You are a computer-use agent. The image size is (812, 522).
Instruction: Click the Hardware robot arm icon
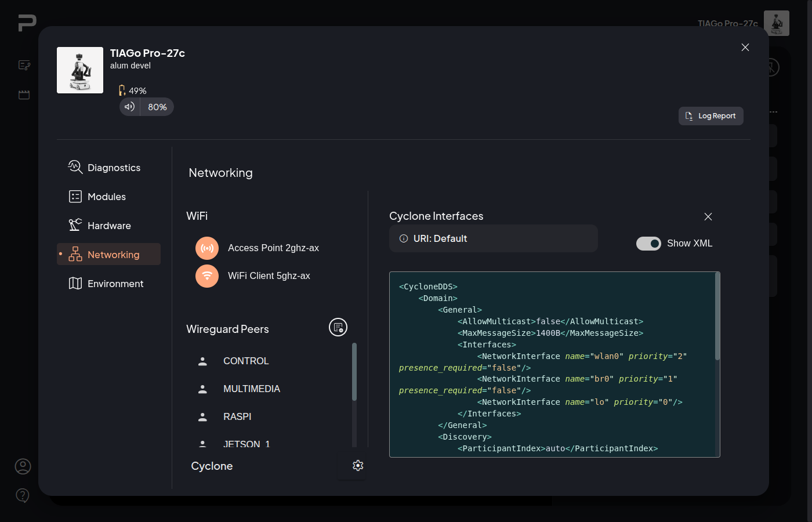coord(75,225)
